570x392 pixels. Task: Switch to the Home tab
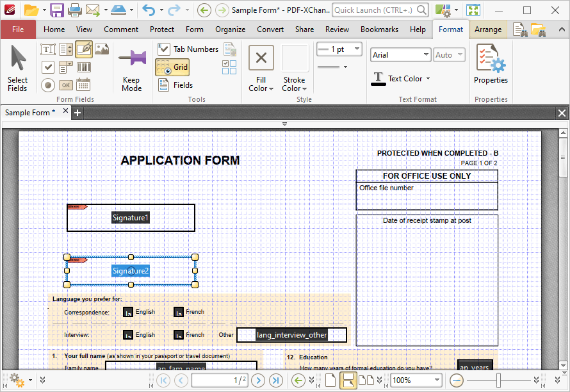[54, 29]
